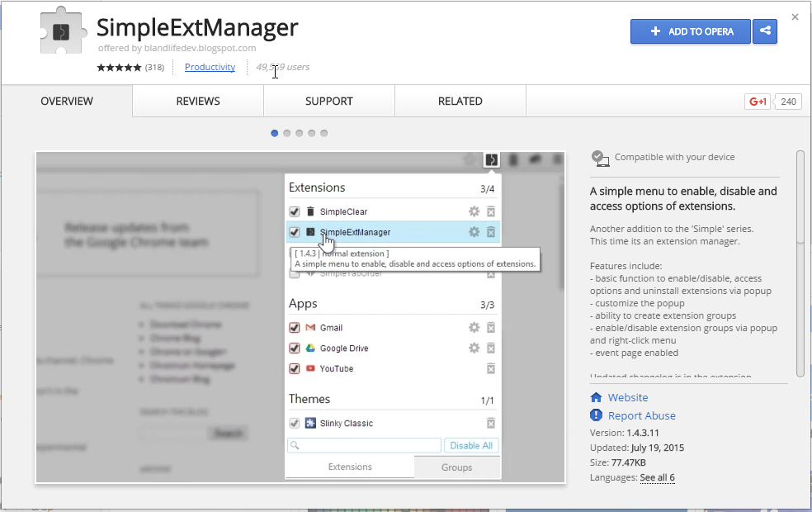
Task: Click the five-star rating
Action: pyautogui.click(x=119, y=68)
